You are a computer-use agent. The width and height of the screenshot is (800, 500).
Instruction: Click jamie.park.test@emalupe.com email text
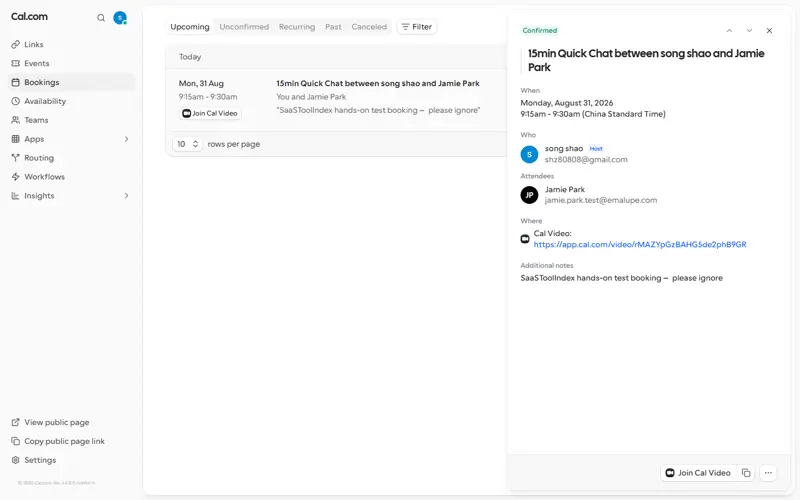pyautogui.click(x=601, y=201)
